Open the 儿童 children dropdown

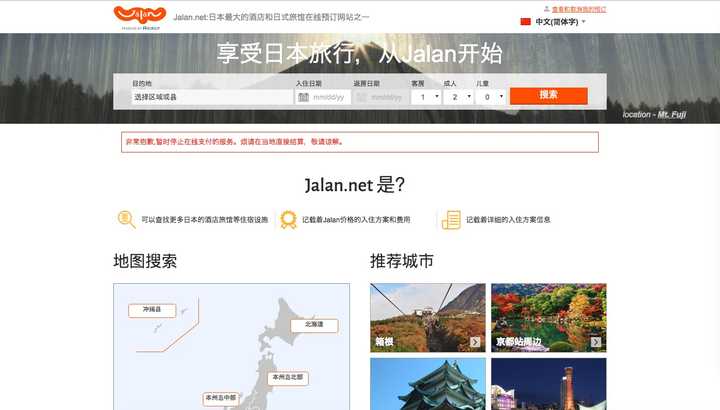[x=490, y=97]
